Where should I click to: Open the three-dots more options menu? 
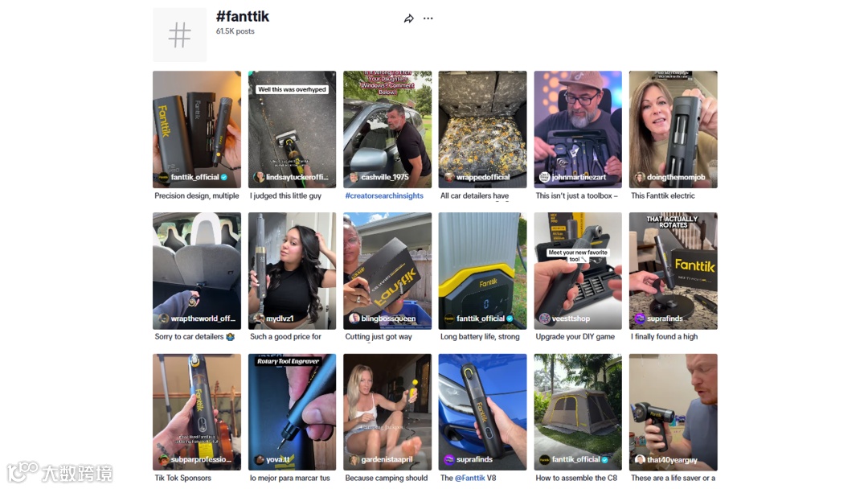(428, 18)
